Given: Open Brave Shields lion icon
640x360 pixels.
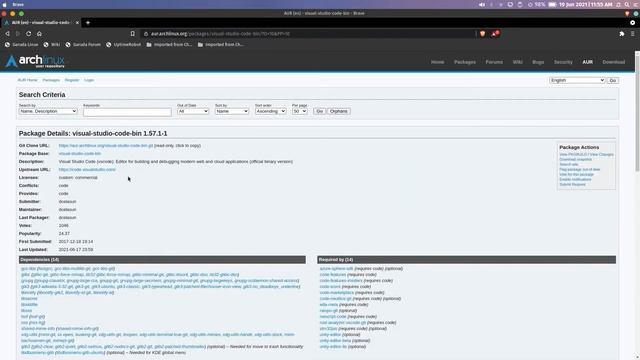Looking at the screenshot, I should pos(482,33).
